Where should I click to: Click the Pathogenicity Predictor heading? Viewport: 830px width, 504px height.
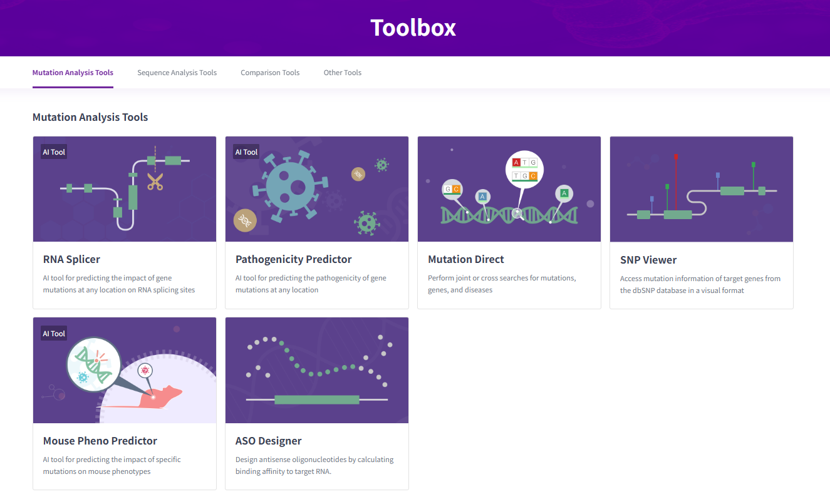coord(293,259)
